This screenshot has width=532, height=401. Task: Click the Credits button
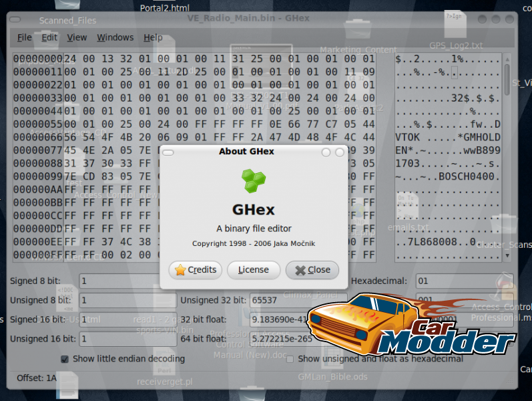point(196,270)
